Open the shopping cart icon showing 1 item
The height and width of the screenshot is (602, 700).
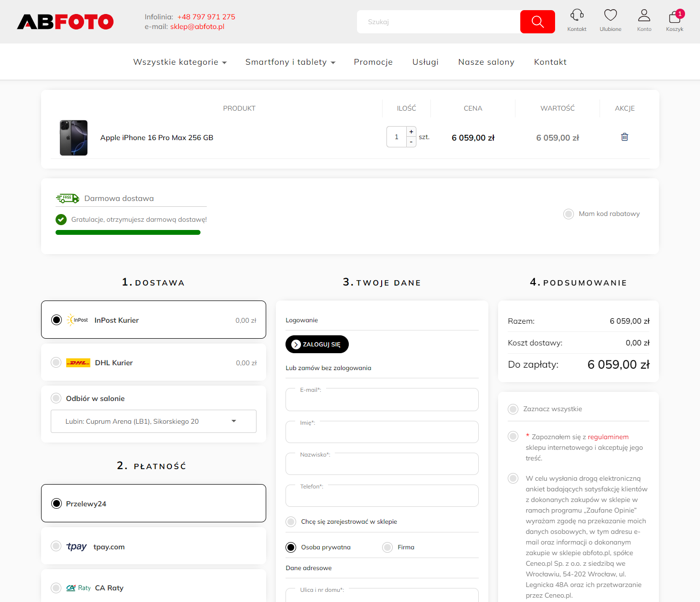674,18
